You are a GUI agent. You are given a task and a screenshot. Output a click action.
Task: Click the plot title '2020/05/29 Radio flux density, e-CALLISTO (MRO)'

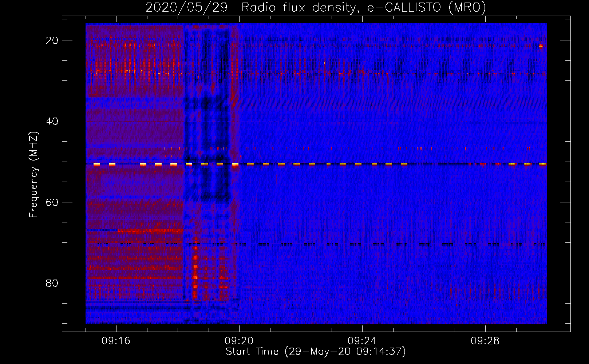pyautogui.click(x=316, y=7)
